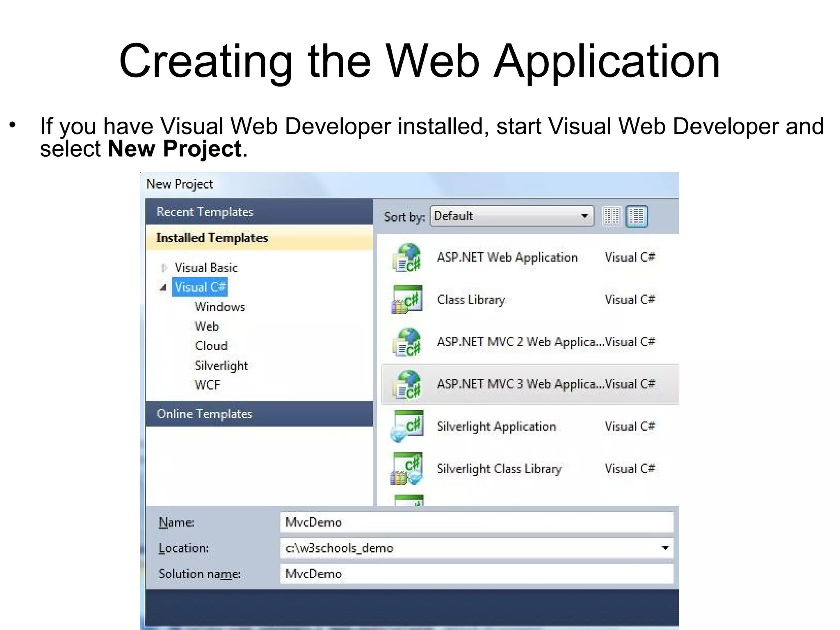The image size is (840, 630).
Task: Click the Class Library template icon
Action: 406,300
